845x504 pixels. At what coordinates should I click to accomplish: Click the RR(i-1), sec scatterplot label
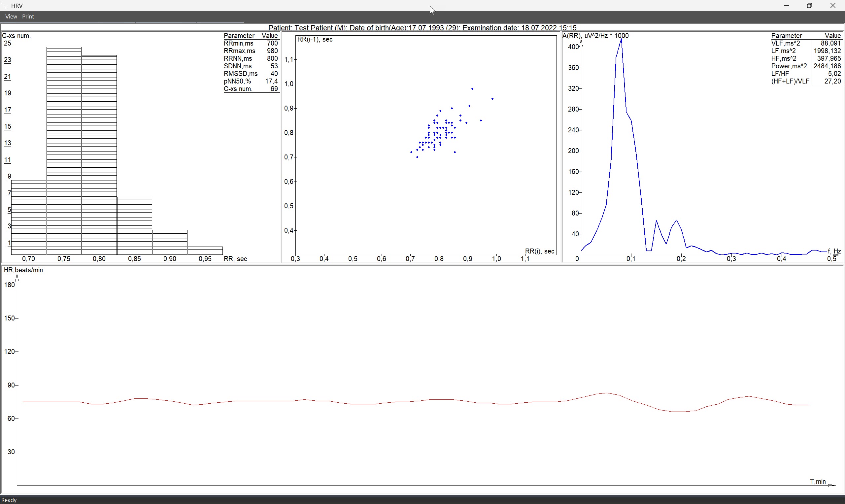point(315,39)
